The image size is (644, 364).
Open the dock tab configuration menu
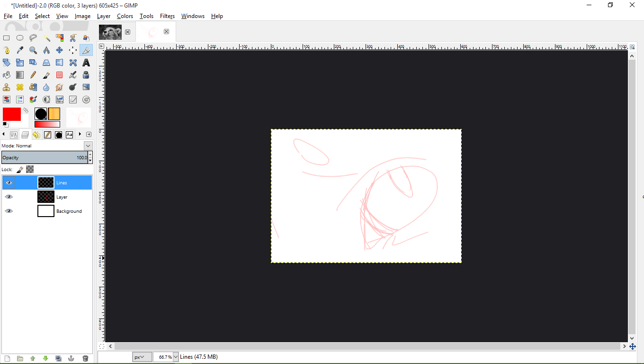click(x=89, y=135)
